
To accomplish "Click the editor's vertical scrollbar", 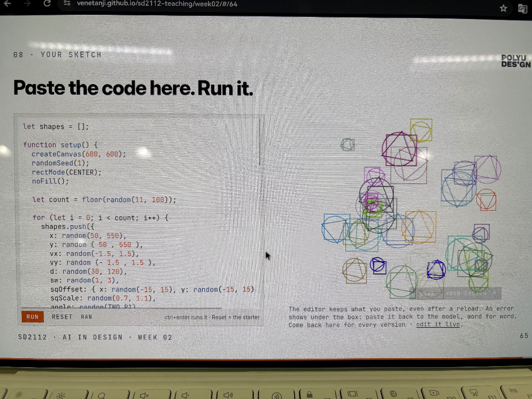I will [260, 142].
